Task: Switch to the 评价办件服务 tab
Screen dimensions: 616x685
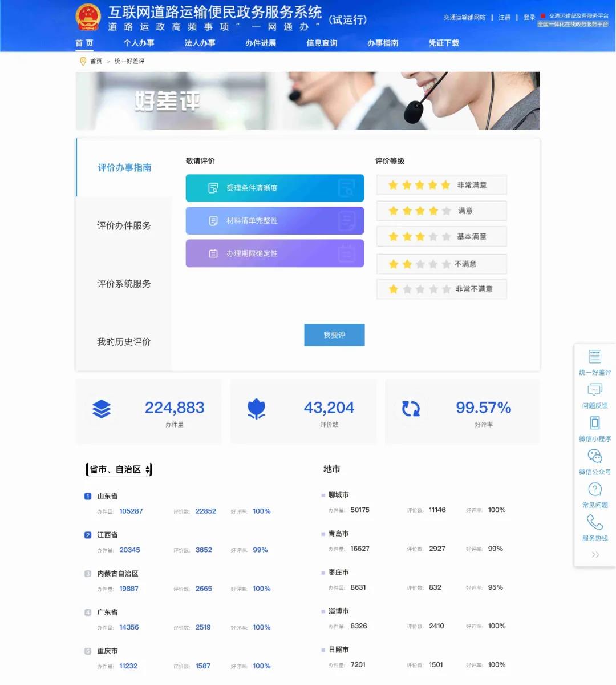Action: point(124,226)
